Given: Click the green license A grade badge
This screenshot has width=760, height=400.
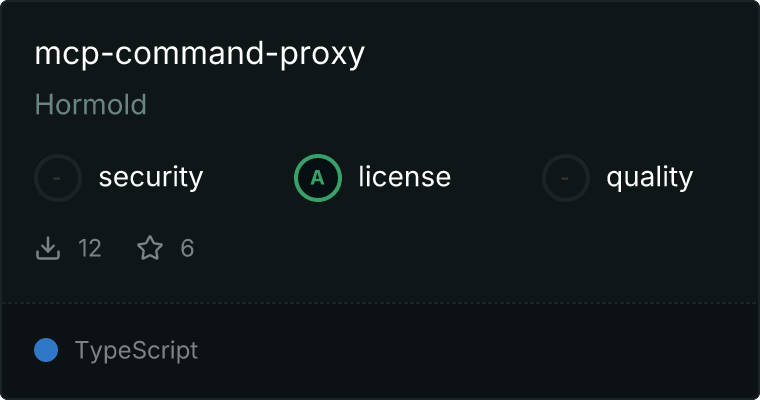Looking at the screenshot, I should click(318, 178).
